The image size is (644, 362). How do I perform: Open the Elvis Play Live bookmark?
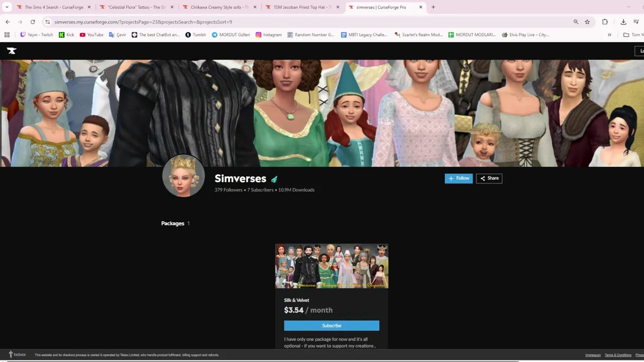point(525,35)
